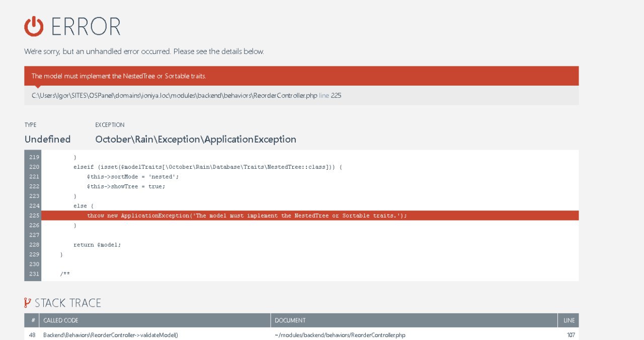This screenshot has width=644, height=340.
Task: Click line number 231 in code gutter
Action: coord(34,274)
